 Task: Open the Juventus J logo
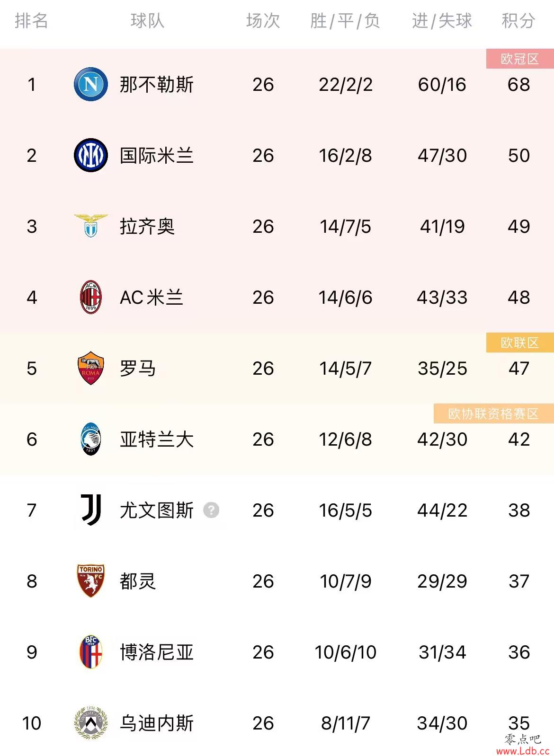click(90, 510)
